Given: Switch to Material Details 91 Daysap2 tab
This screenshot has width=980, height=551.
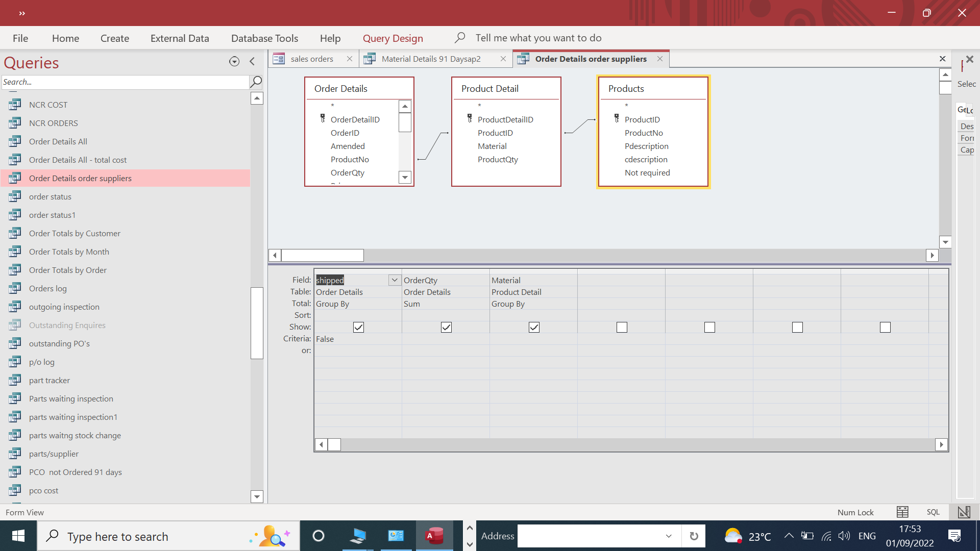Looking at the screenshot, I should click(x=431, y=59).
